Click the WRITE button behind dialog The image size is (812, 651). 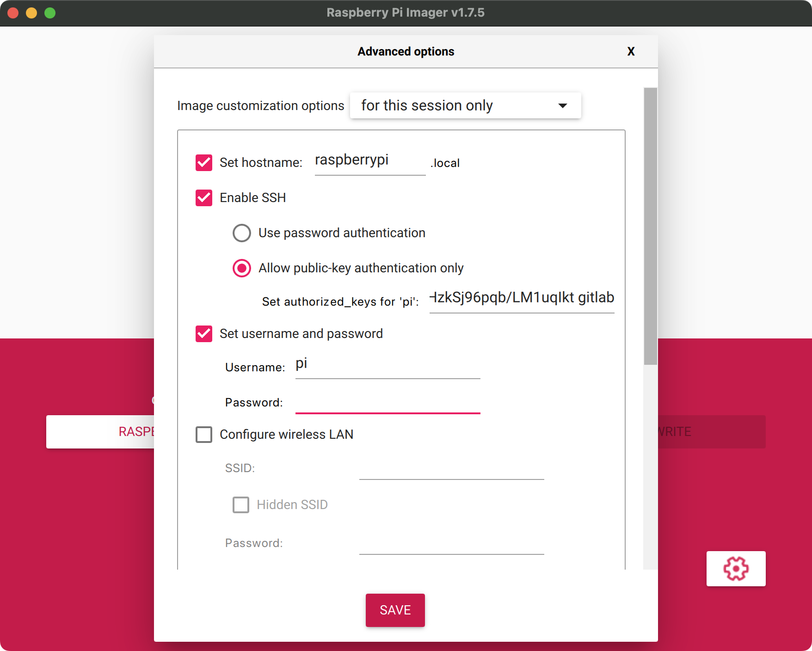(712, 432)
